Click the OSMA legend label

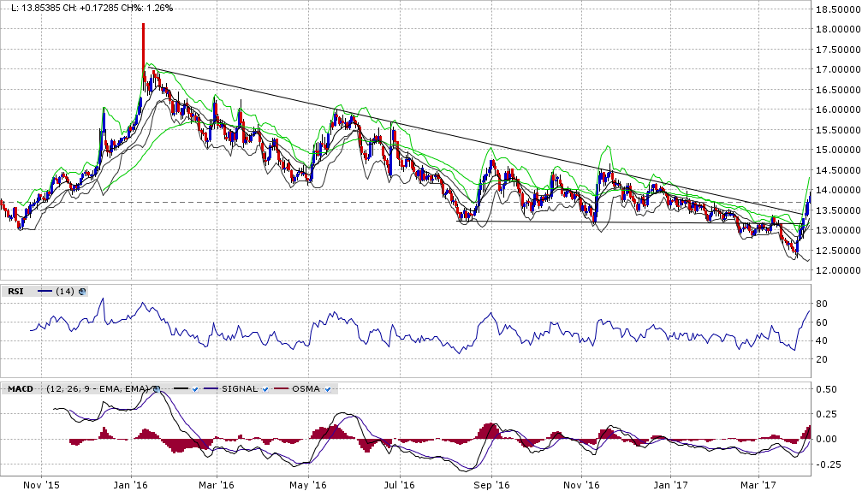coord(306,389)
